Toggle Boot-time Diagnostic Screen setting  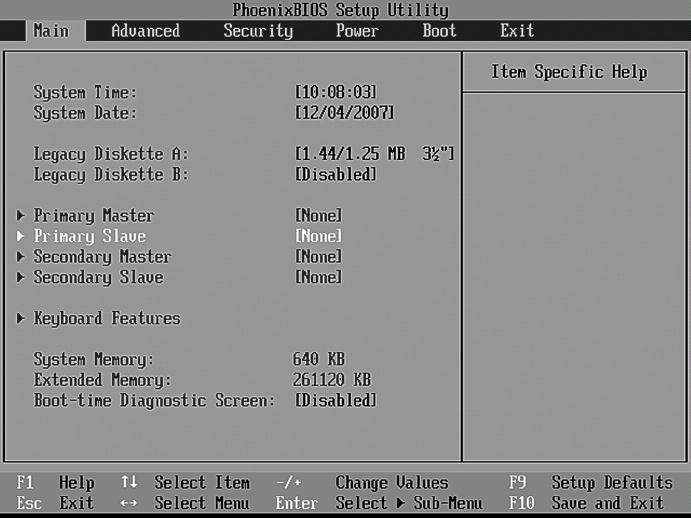tap(336, 401)
